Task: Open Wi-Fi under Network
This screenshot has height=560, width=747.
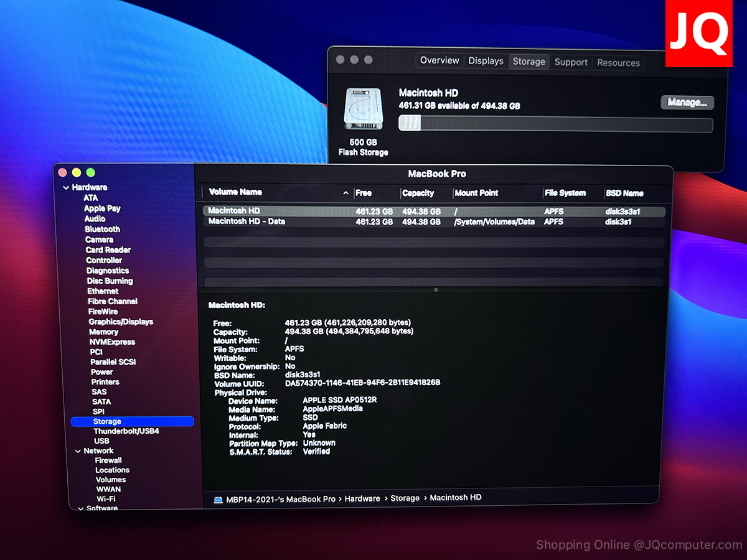Action: 106,498
